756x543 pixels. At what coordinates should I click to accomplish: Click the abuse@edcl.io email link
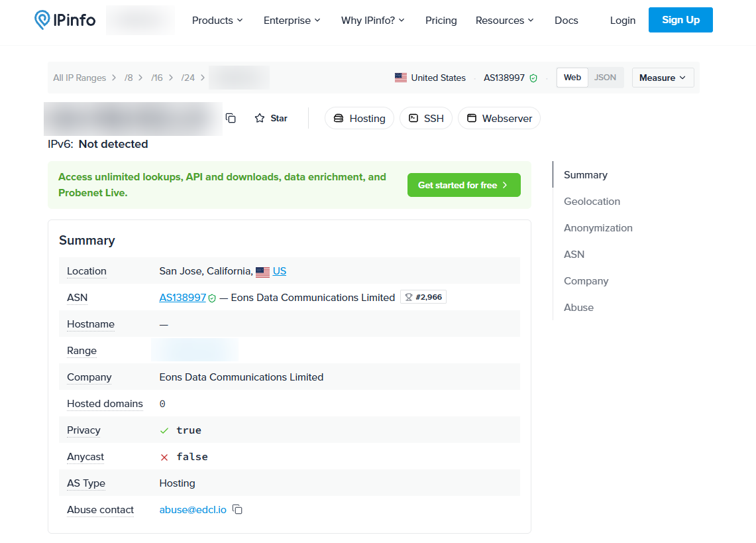click(x=193, y=510)
